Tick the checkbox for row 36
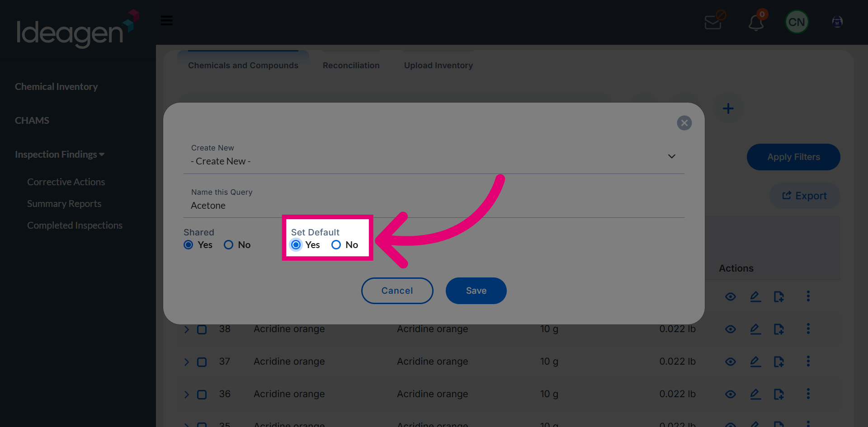 pos(202,394)
